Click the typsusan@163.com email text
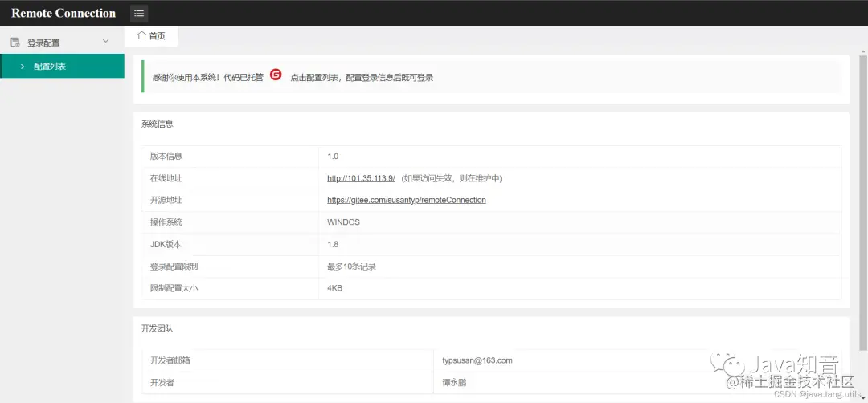Image resolution: width=868 pixels, height=403 pixels. 477,360
